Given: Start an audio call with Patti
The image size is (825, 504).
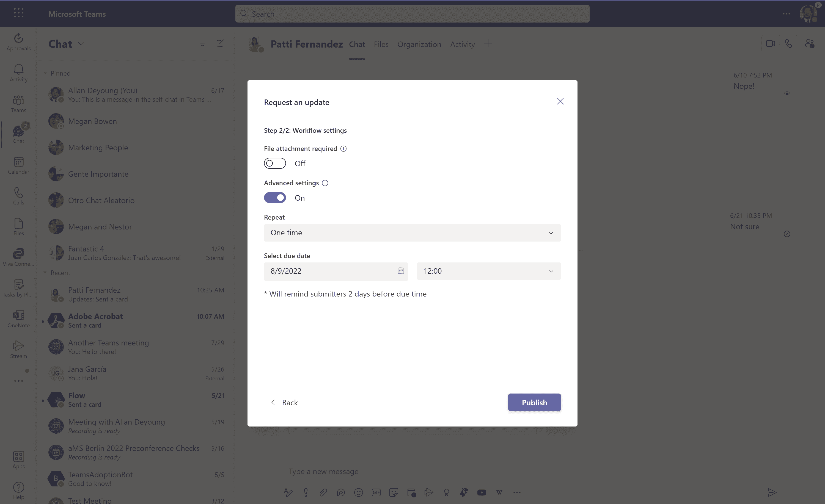Looking at the screenshot, I should point(788,43).
